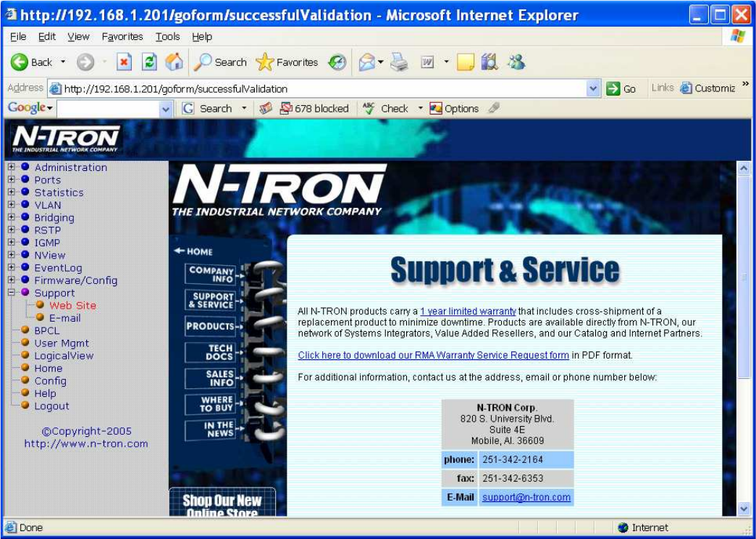This screenshot has height=539, width=756.
Task: Print the page using printer icon
Action: (399, 62)
